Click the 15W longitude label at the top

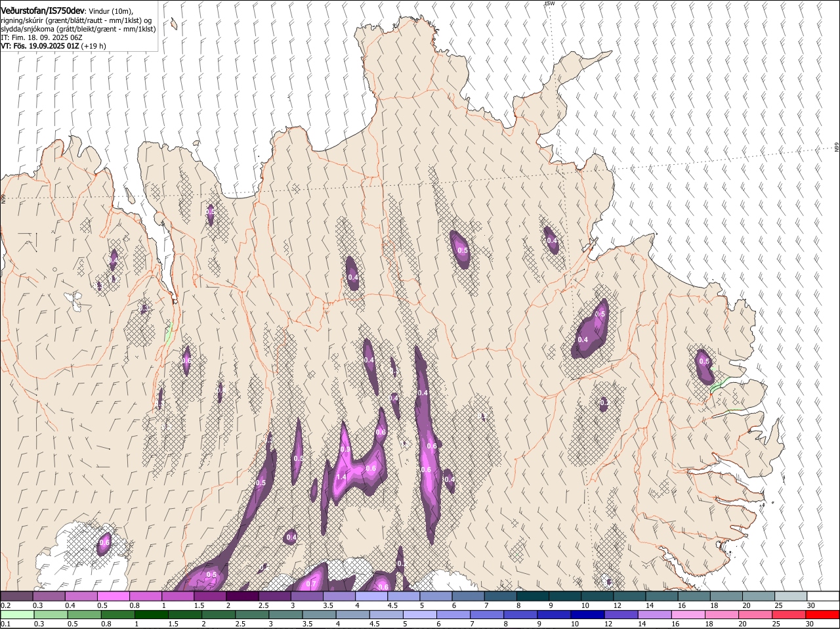(549, 3)
